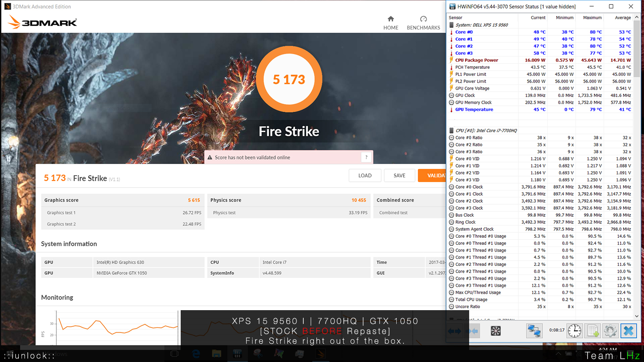Image resolution: width=644 pixels, height=362 pixels.
Task: Click the thermometer icon beside GPU Temperature
Action: click(x=451, y=109)
